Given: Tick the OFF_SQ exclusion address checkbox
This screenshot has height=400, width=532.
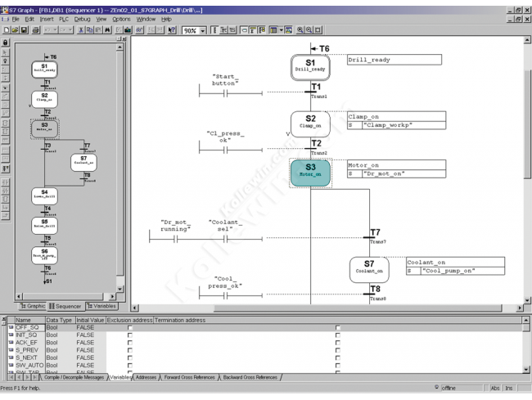Looking at the screenshot, I should pos(128,327).
